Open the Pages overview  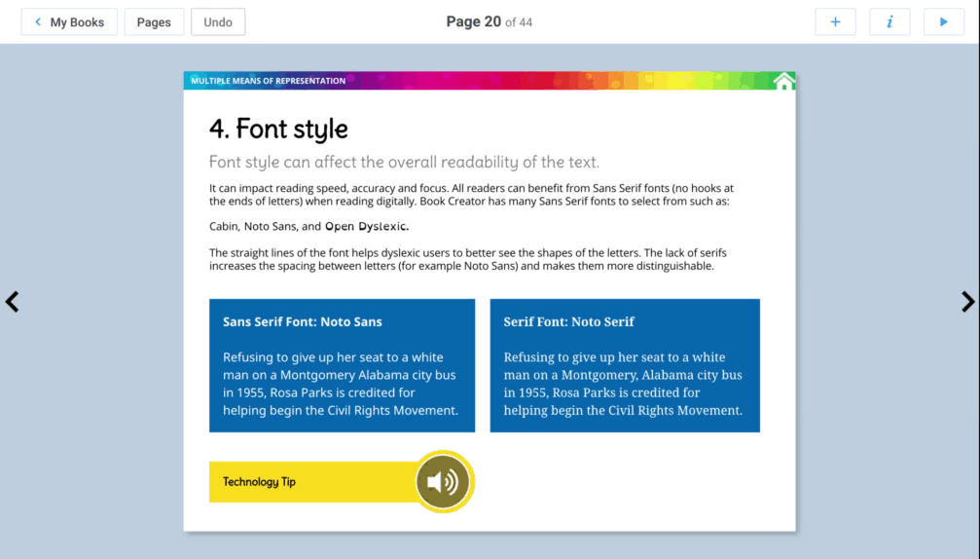pos(154,22)
